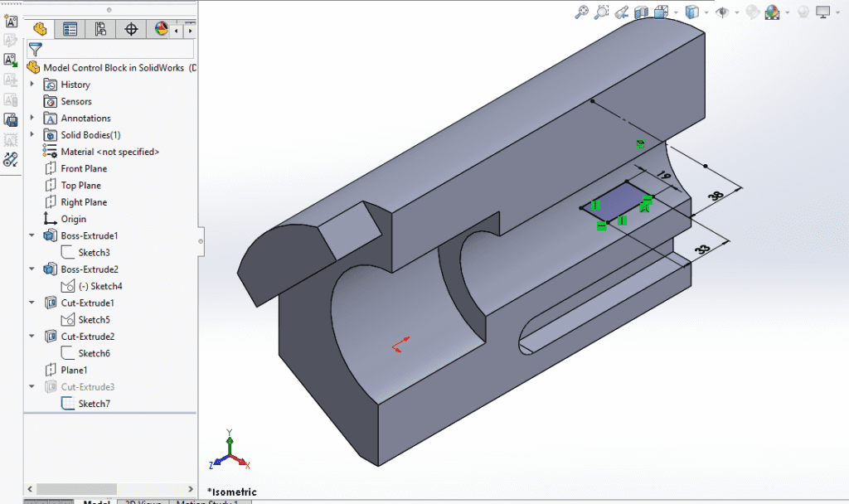Select Plane1 in the feature tree

[x=74, y=370]
